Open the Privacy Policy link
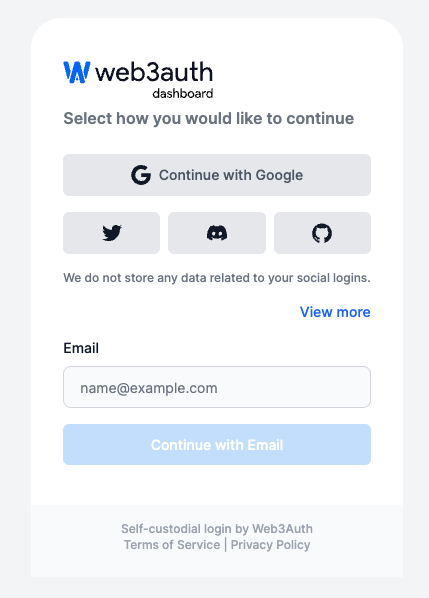The width and height of the screenshot is (429, 598). point(270,545)
